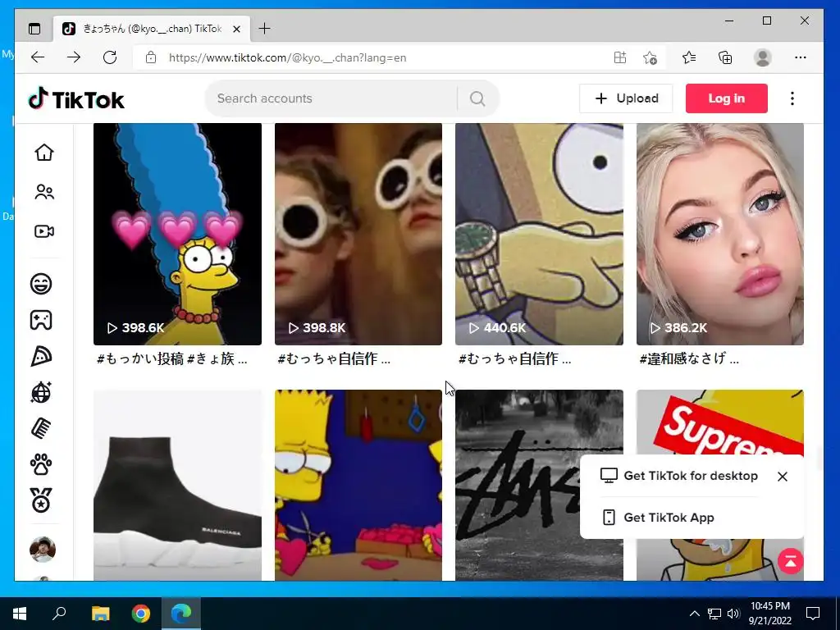The height and width of the screenshot is (630, 840).
Task: Select the beauty comb category icon
Action: pos(41,428)
